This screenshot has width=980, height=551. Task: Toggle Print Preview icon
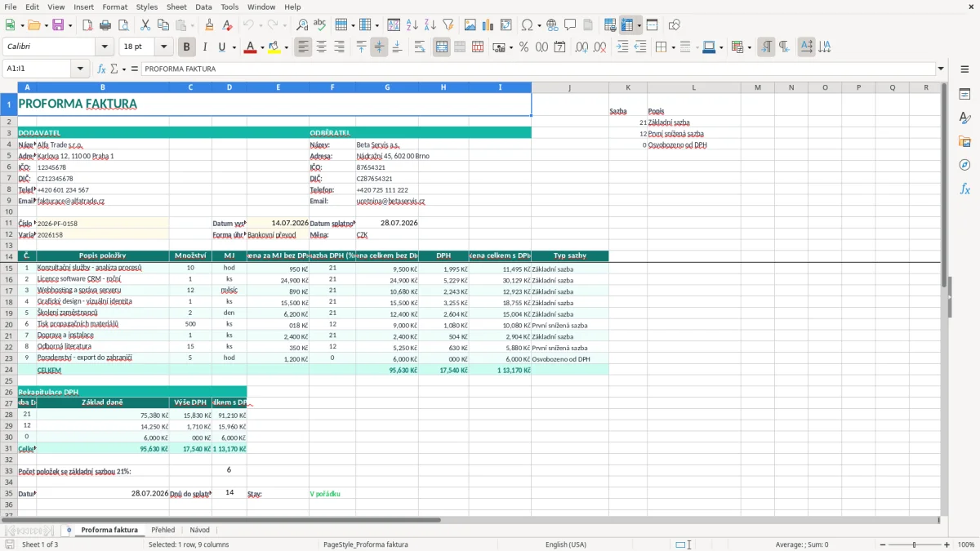123,25
